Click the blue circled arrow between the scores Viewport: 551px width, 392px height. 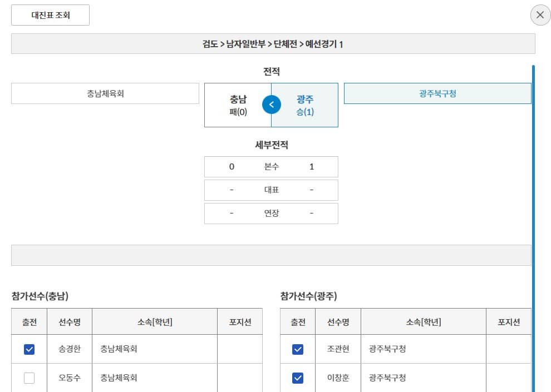[x=271, y=105]
